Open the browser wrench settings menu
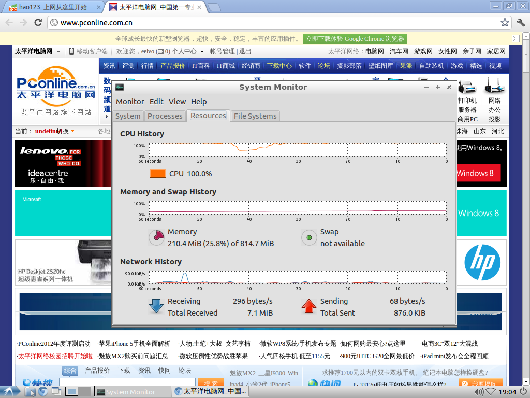530x398 pixels. 521,23
